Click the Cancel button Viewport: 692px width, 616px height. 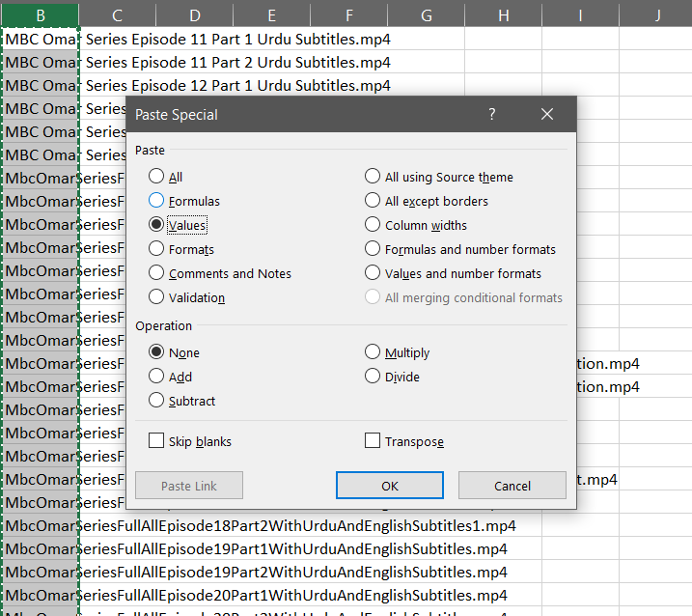point(512,486)
